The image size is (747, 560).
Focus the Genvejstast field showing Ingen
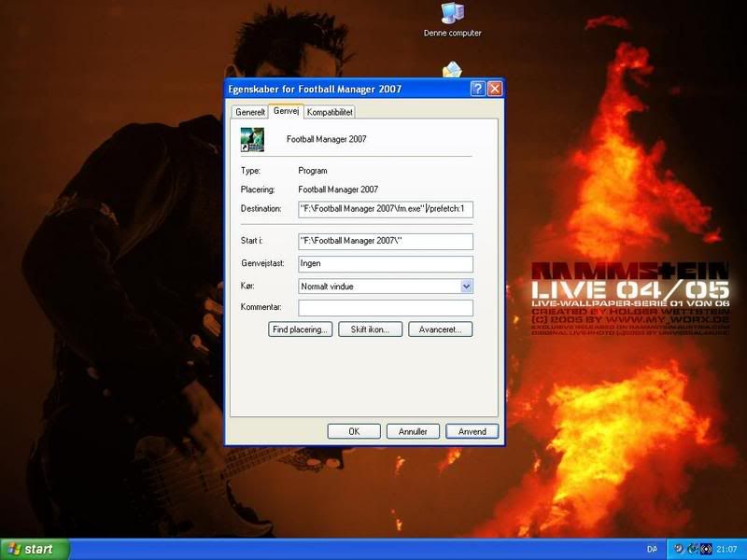(x=386, y=264)
